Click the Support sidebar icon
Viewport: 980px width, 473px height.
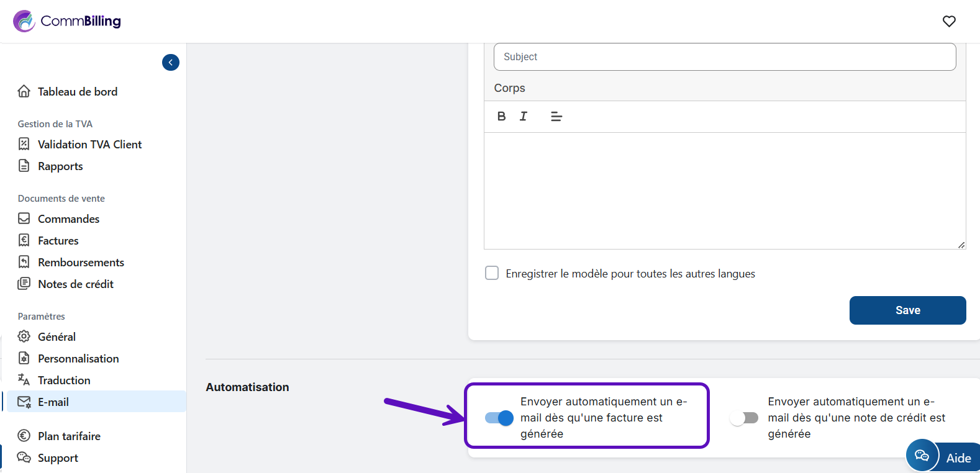pos(24,457)
